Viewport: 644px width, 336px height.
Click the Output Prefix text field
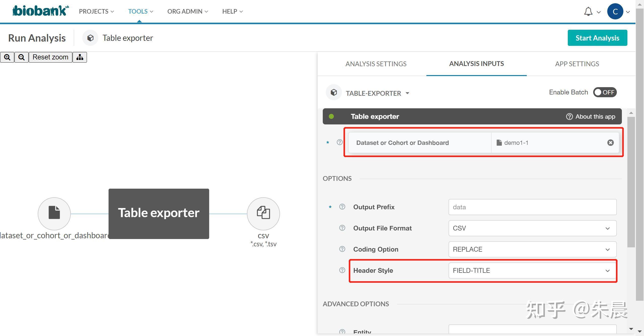tap(532, 207)
